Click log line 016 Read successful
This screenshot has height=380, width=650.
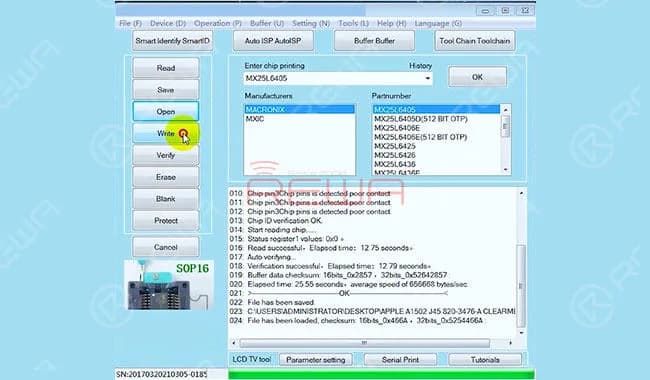coord(321,248)
